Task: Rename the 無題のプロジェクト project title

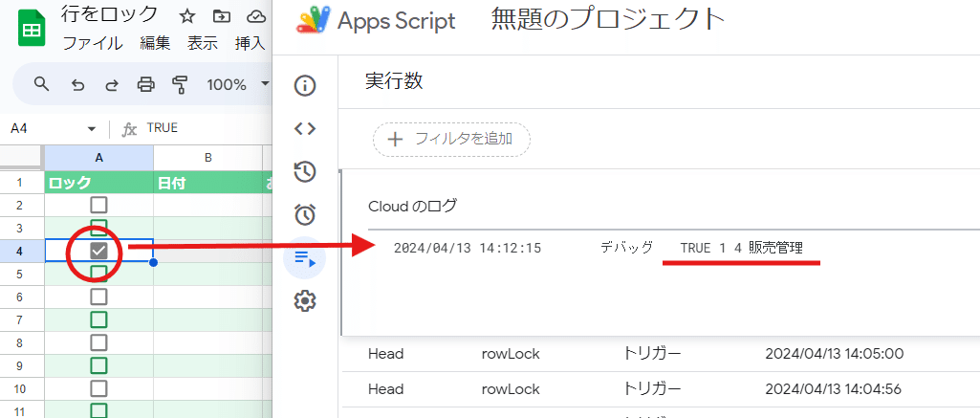Action: click(608, 21)
